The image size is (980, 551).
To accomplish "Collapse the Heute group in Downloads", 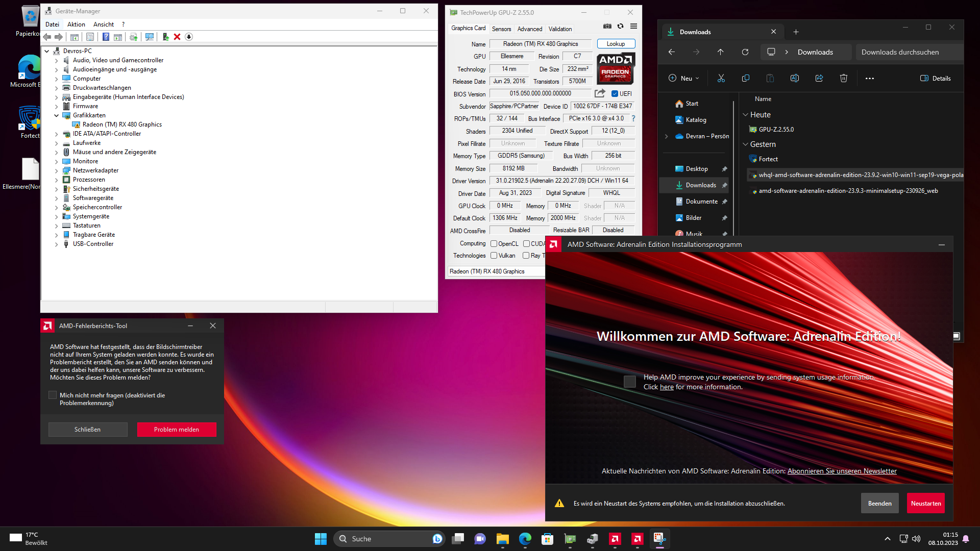I will tap(745, 115).
